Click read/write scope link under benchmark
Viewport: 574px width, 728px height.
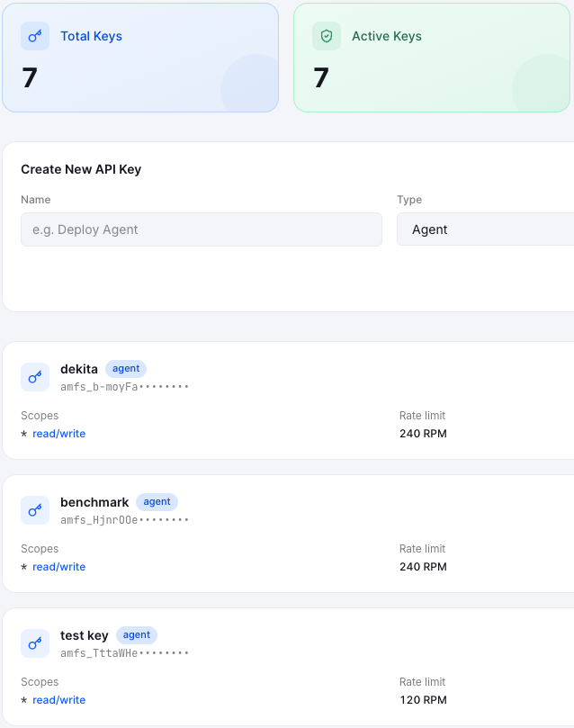(59, 567)
